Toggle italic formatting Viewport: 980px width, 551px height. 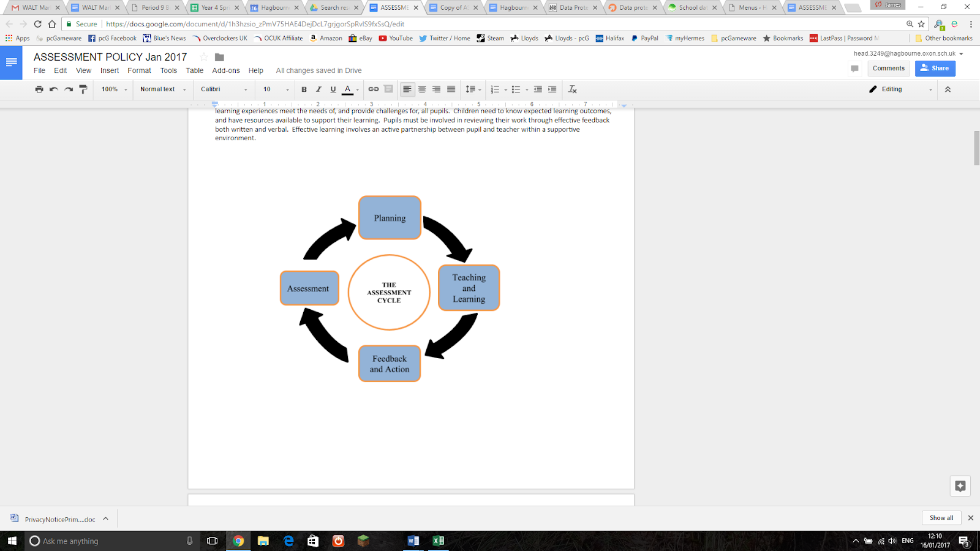318,89
